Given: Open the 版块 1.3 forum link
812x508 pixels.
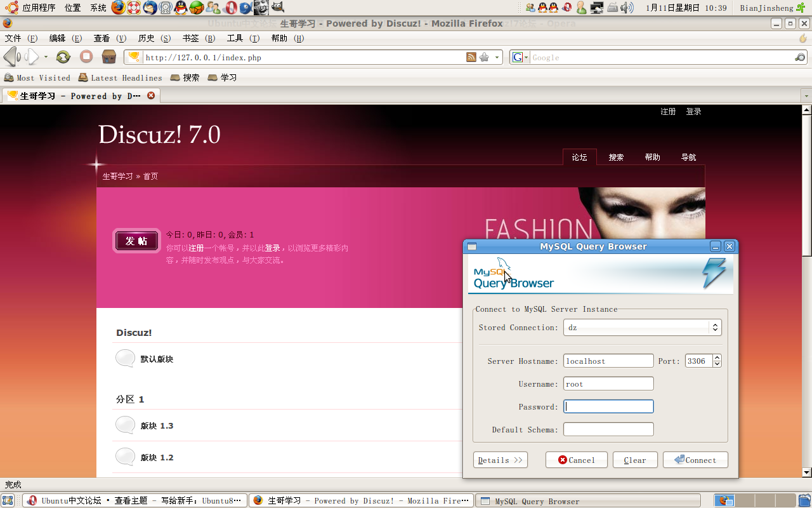Looking at the screenshot, I should (157, 425).
